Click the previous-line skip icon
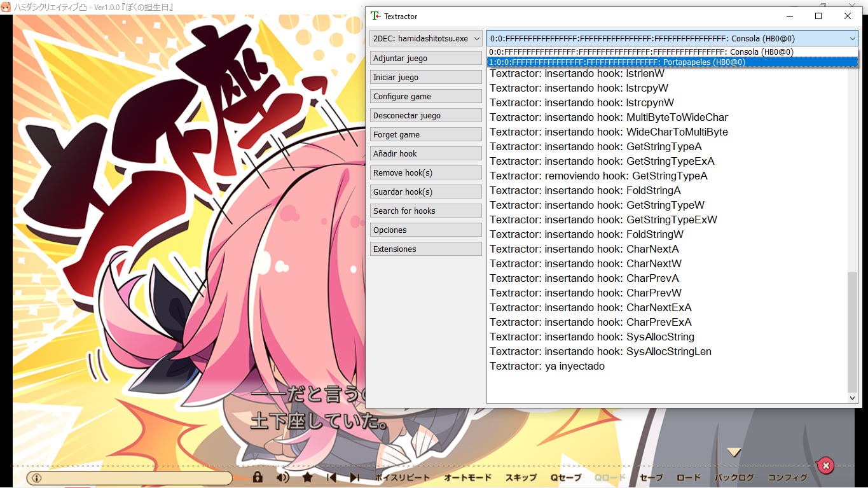868x488 pixels. pyautogui.click(x=331, y=477)
